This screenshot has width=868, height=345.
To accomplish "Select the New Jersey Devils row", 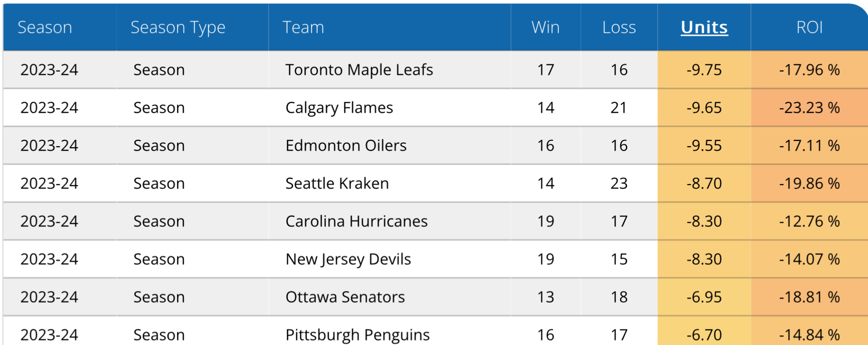I will click(x=348, y=259).
